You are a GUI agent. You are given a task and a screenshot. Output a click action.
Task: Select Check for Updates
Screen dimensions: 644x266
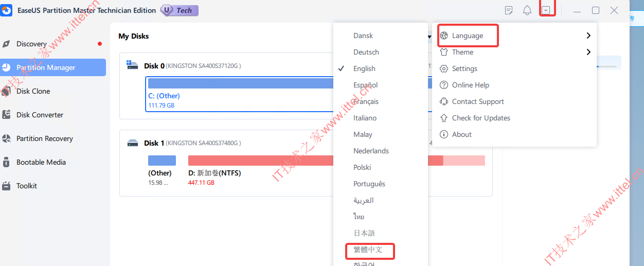point(514,118)
